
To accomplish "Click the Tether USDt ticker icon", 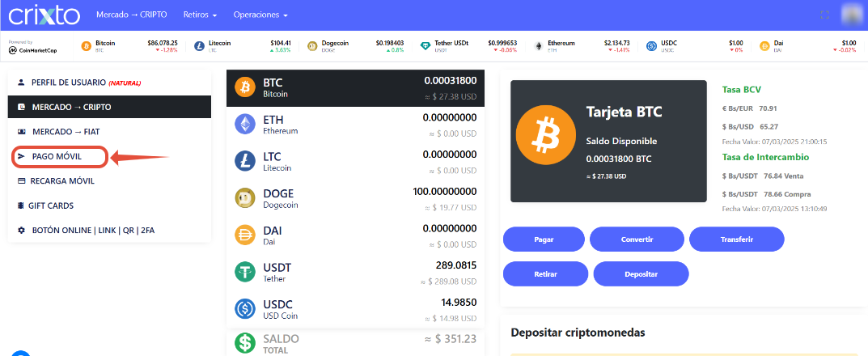I will pos(426,46).
